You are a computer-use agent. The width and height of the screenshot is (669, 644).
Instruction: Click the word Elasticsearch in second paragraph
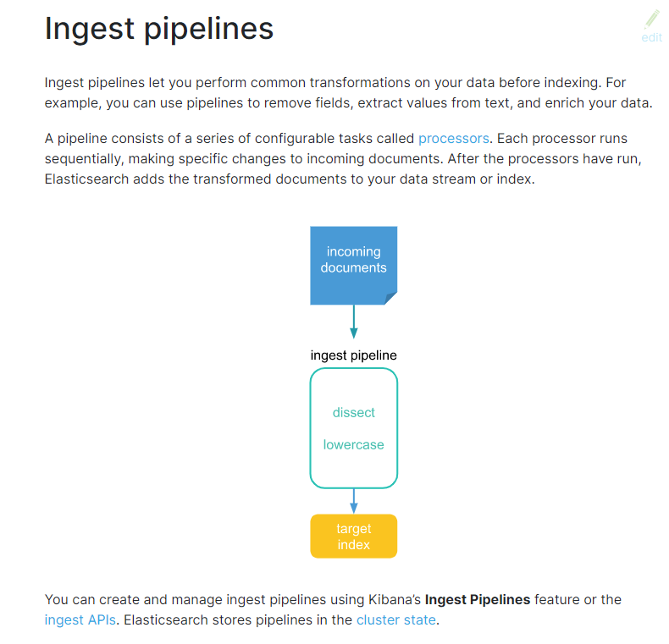click(86, 179)
